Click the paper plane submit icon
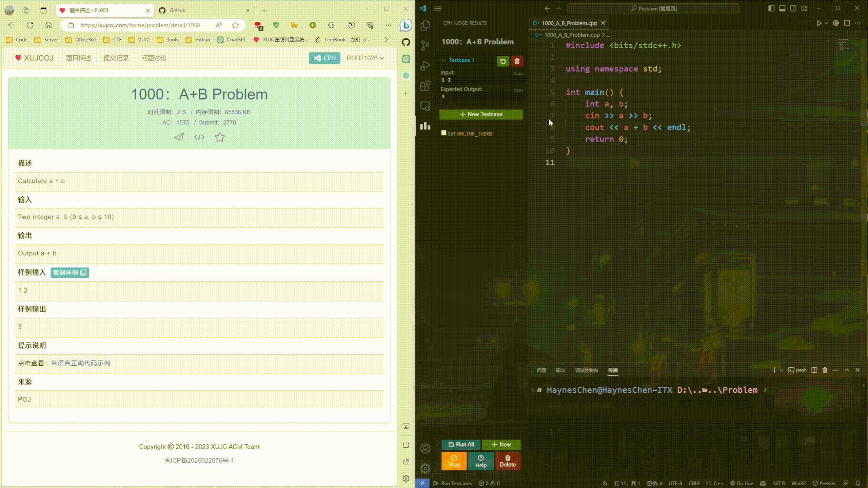This screenshot has width=868, height=488. pyautogui.click(x=179, y=137)
